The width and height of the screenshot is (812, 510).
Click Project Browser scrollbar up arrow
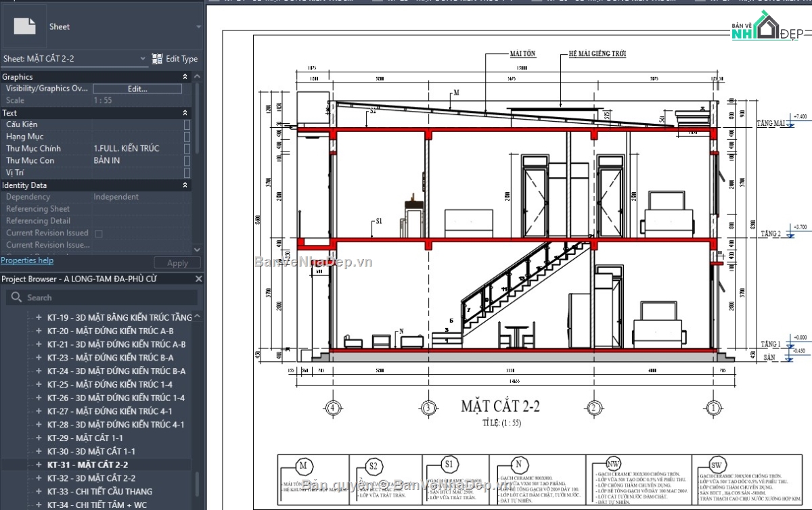coord(198,316)
